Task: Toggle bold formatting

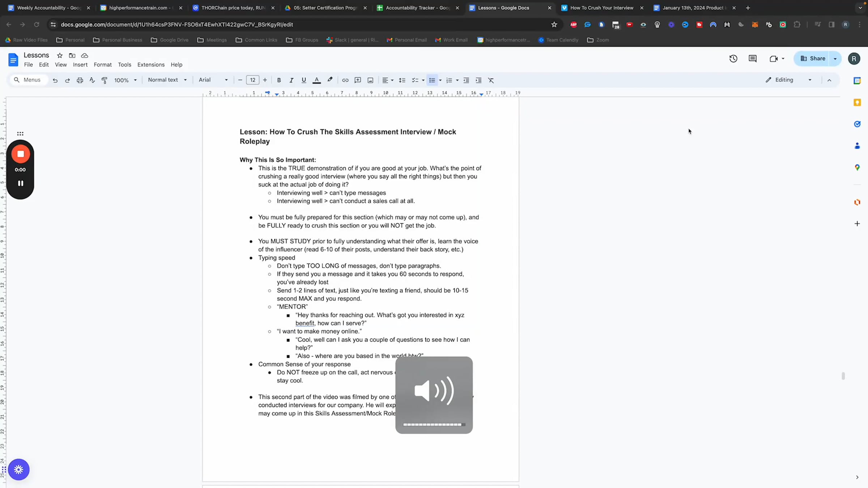Action: [x=279, y=80]
